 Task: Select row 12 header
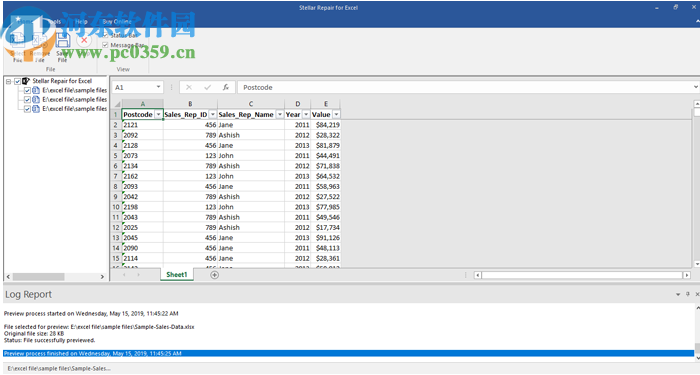(116, 228)
